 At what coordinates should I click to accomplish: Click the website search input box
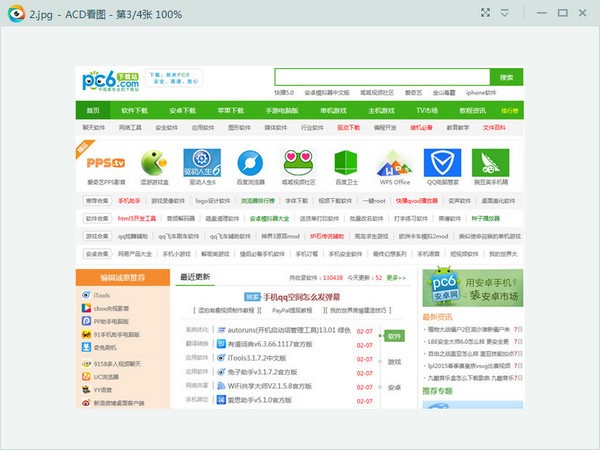[382, 77]
